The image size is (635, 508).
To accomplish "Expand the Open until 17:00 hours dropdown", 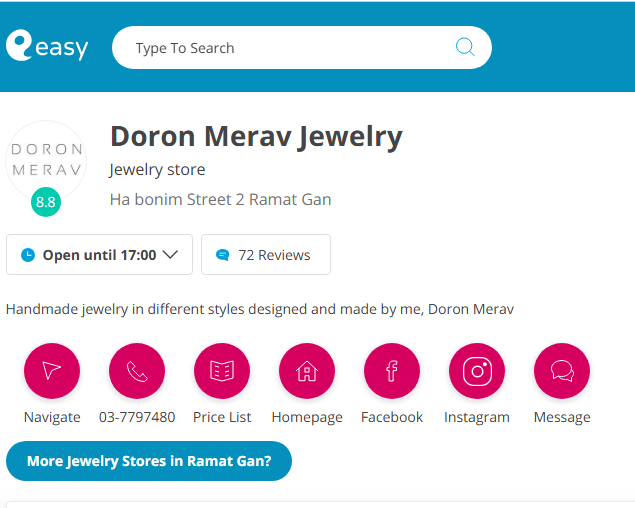I will tap(98, 255).
